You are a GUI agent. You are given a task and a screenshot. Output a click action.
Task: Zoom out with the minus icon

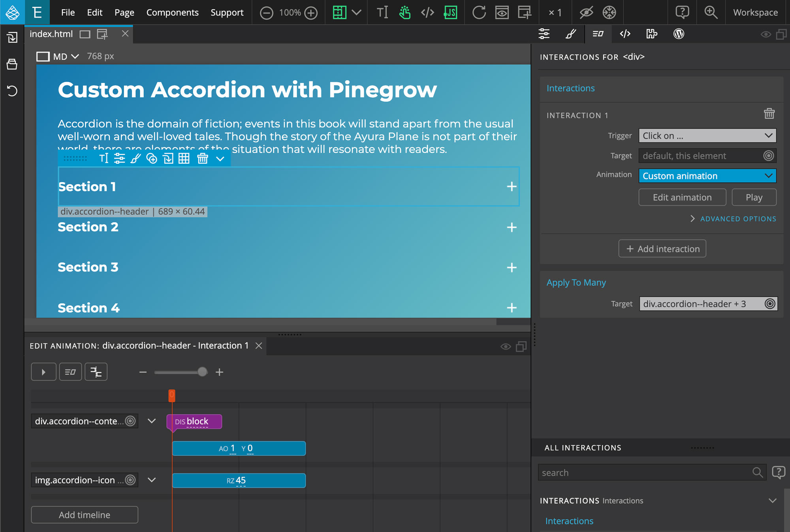point(267,13)
